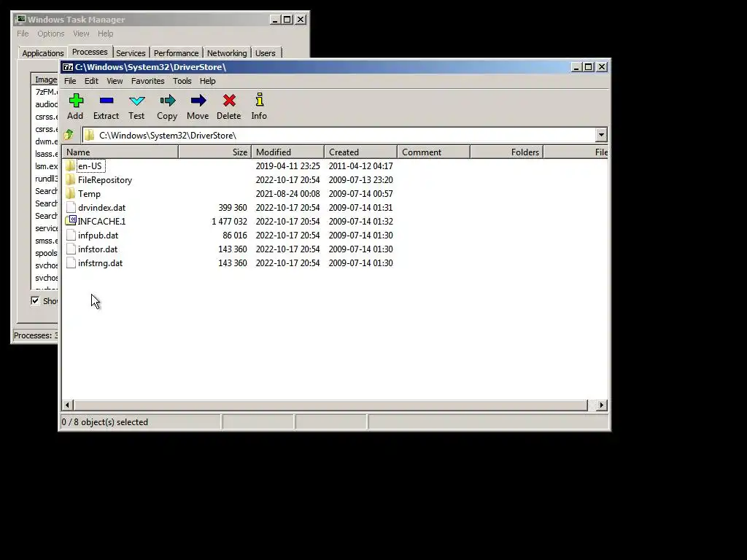Click the Folders column header
This screenshot has width=747, height=560.
(506, 152)
